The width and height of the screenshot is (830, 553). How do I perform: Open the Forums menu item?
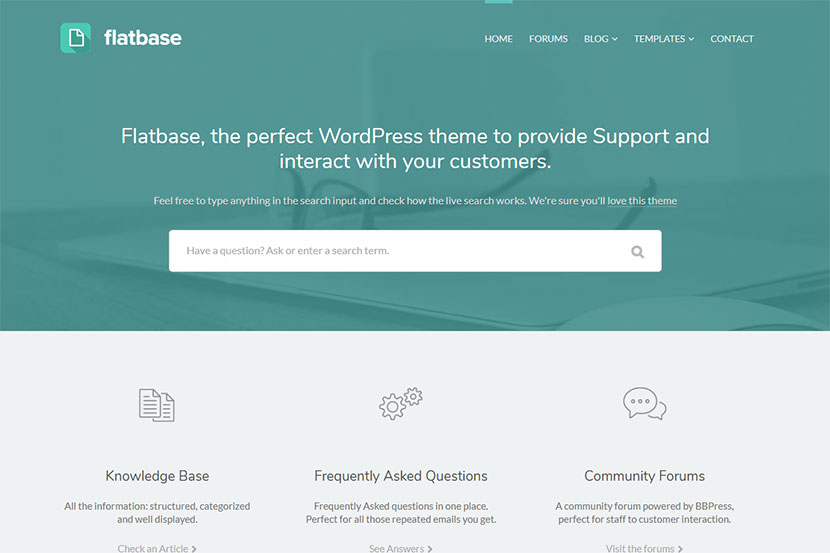548,39
